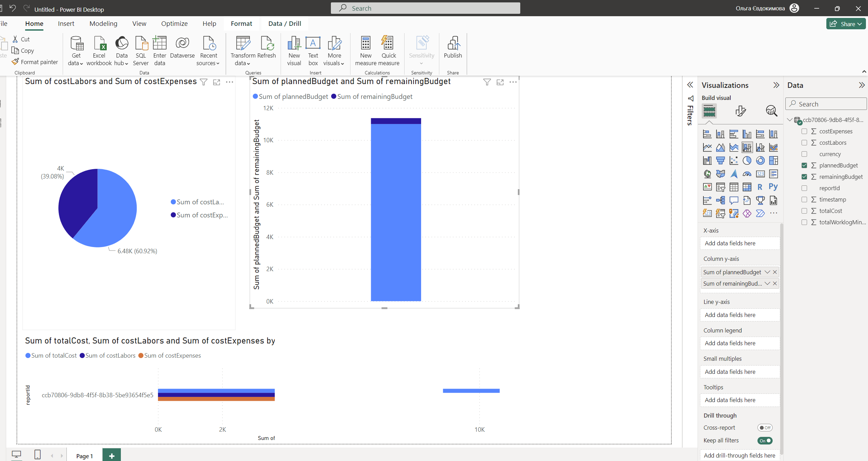Open the Quick measure tool
Viewport: 868px width, 461px height.
388,49
